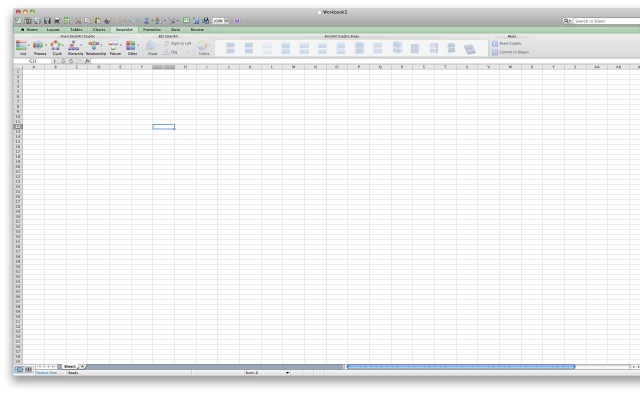Click Convert to Shapes

pyautogui.click(x=511, y=52)
